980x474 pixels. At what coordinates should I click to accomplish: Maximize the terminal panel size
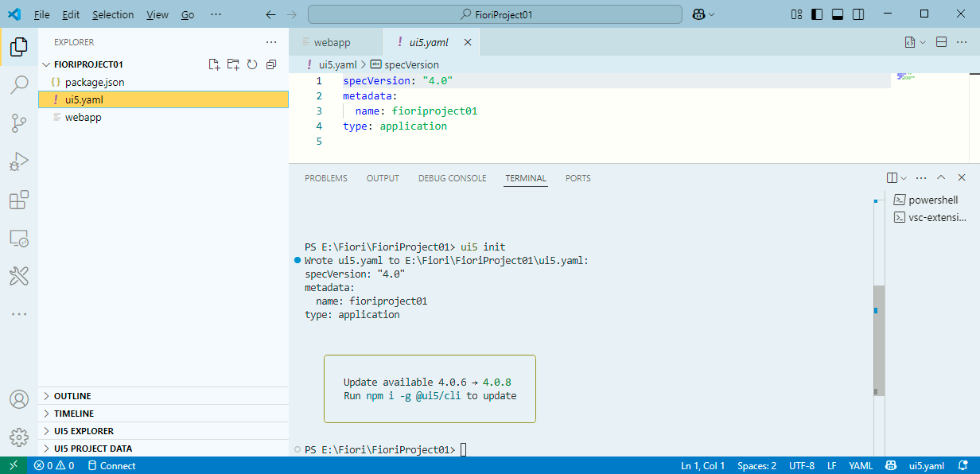click(x=942, y=178)
